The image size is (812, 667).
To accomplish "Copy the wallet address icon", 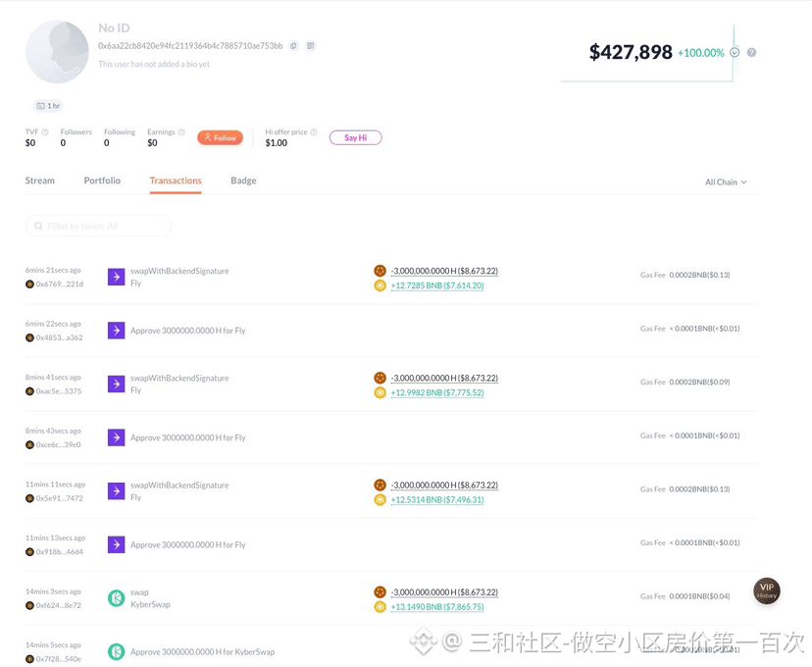I will [293, 45].
